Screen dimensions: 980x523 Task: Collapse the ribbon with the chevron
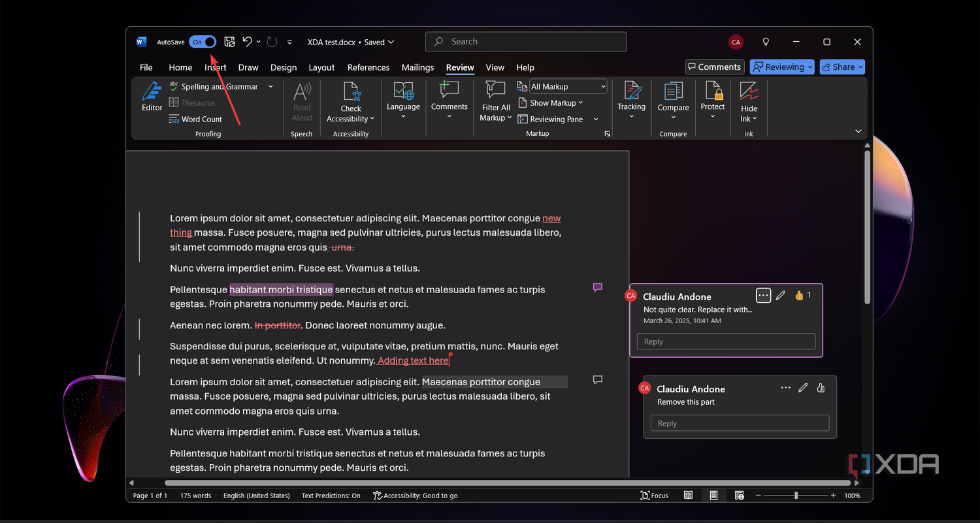pos(858,131)
